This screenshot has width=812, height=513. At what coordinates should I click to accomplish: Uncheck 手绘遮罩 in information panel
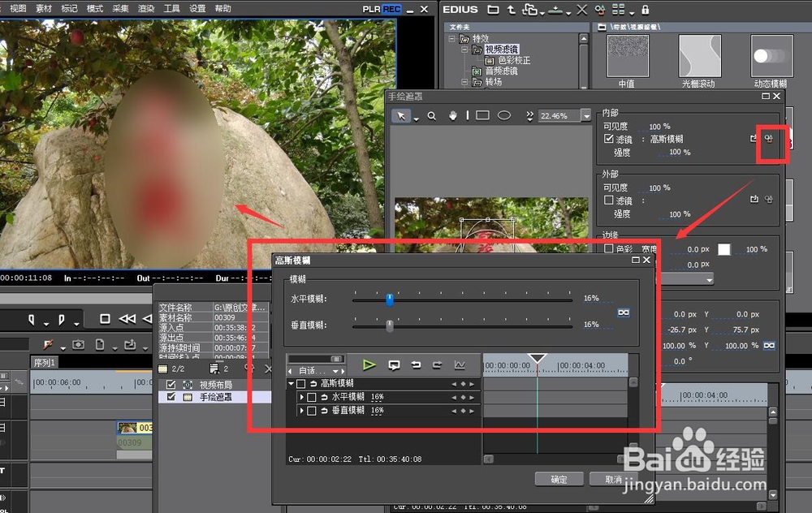[x=171, y=397]
